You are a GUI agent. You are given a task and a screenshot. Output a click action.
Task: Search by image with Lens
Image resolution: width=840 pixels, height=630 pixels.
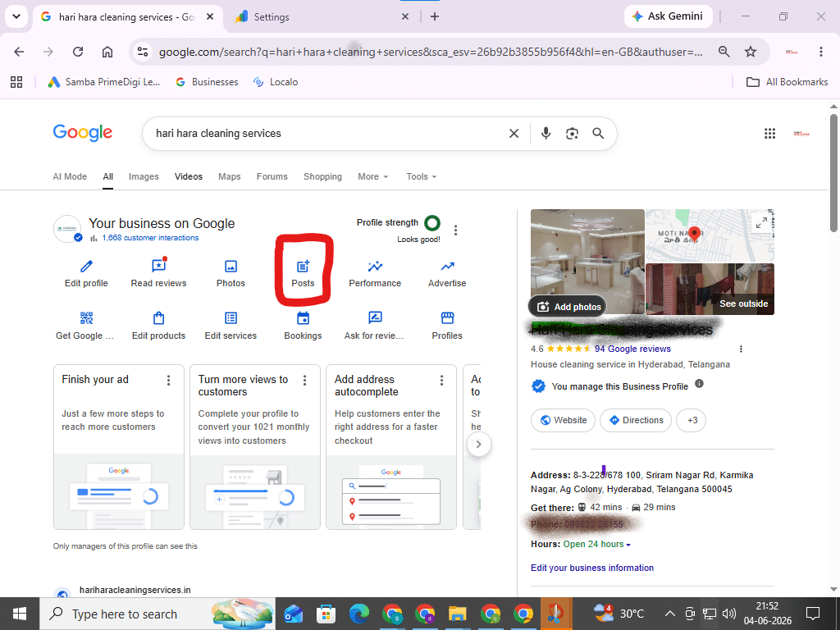point(572,134)
